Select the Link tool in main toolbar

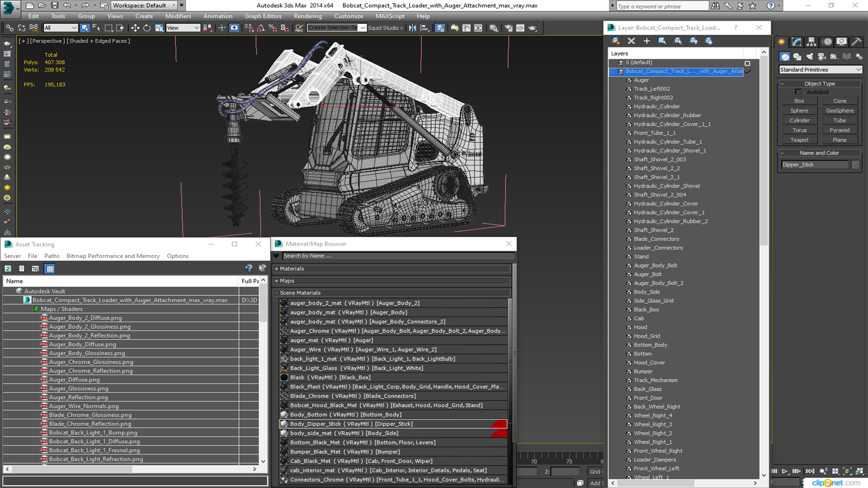(9, 28)
